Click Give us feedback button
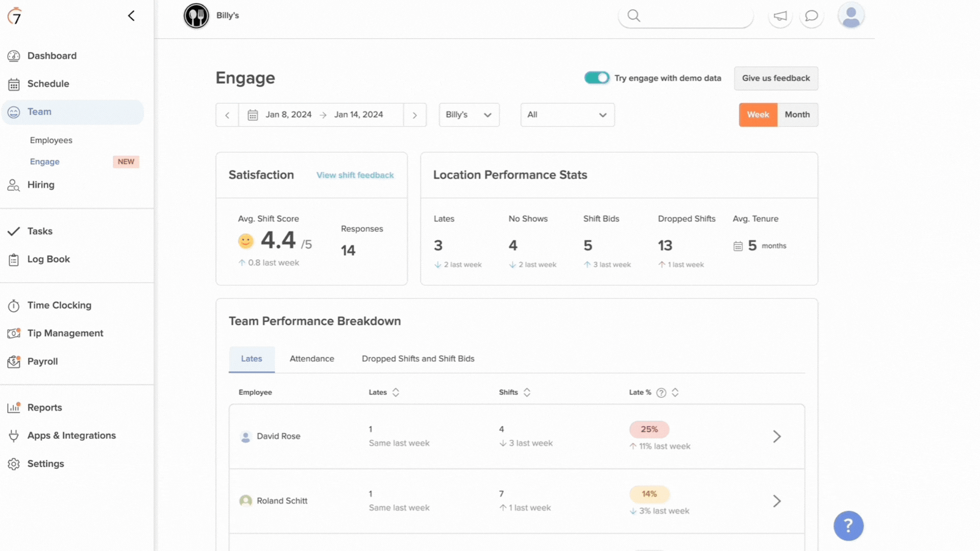 [776, 78]
